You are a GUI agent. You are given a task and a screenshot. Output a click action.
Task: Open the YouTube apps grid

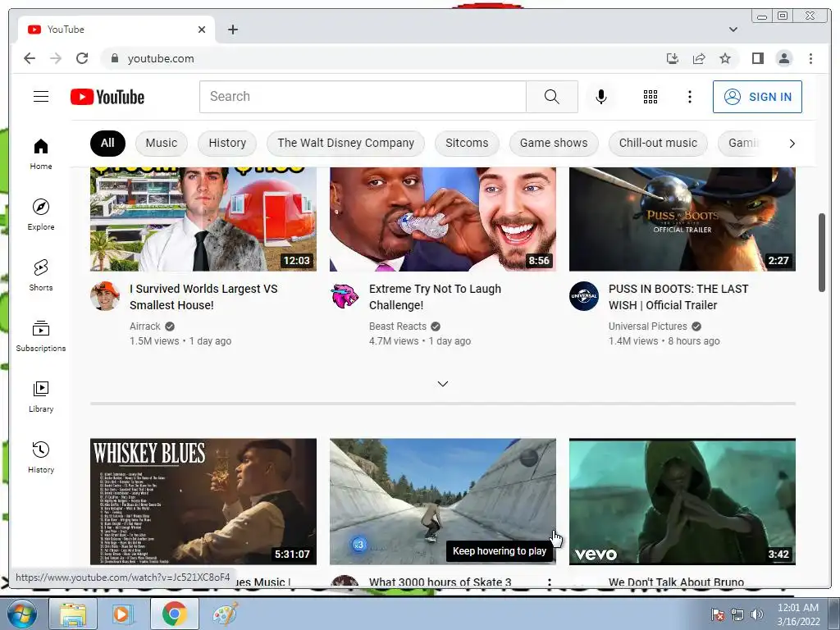click(x=651, y=97)
